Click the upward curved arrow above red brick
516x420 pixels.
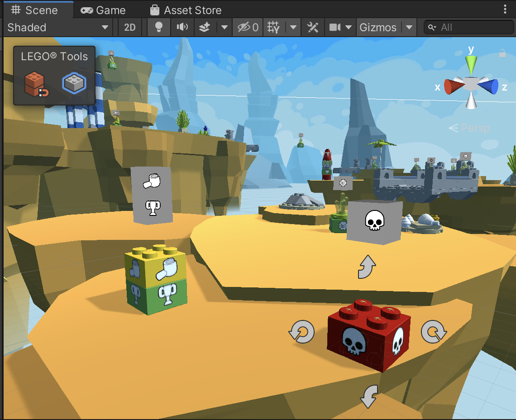coord(367,267)
